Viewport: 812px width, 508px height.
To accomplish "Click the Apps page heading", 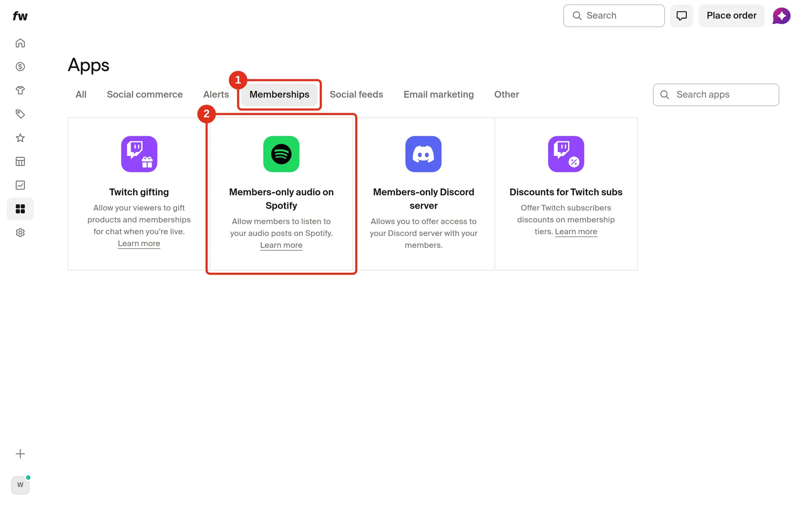I will coord(88,66).
